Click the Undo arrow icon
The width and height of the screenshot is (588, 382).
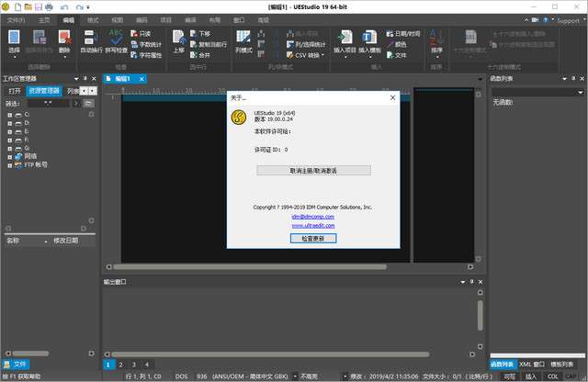pyautogui.click(x=64, y=7)
